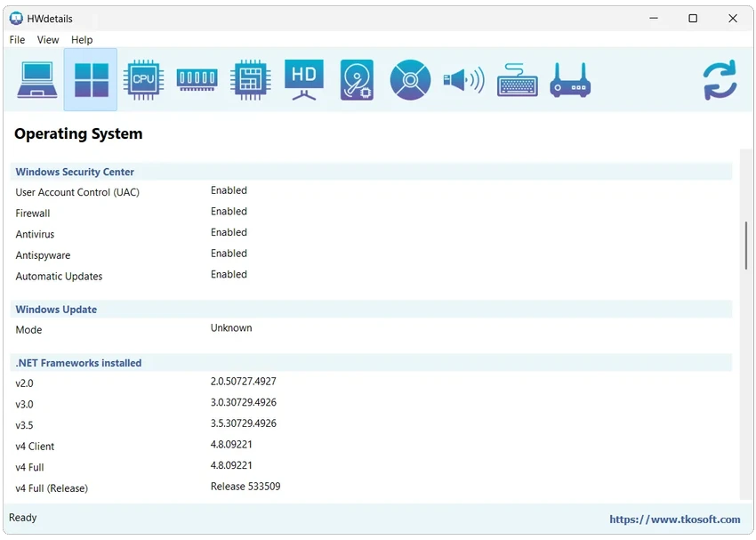756x540 pixels.
Task: Open the View menu
Action: (48, 40)
